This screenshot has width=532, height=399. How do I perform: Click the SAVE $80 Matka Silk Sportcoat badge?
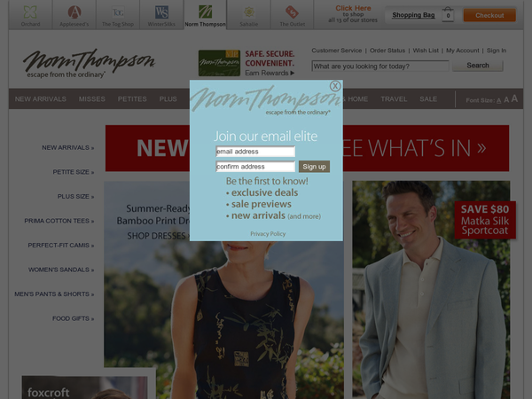(x=485, y=220)
